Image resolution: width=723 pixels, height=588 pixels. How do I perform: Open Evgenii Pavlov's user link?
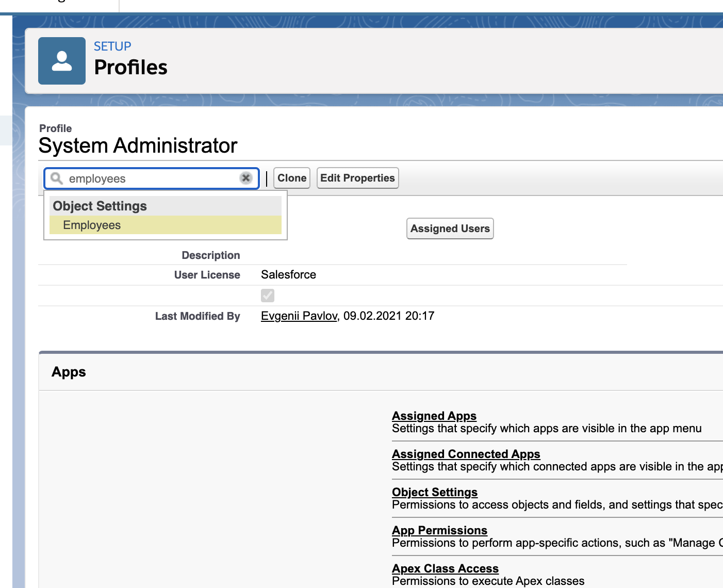[299, 316]
